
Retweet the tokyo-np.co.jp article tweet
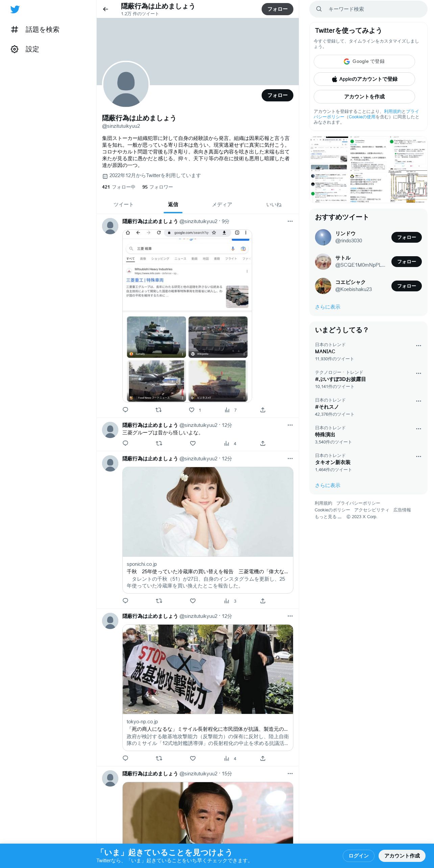[x=159, y=758]
